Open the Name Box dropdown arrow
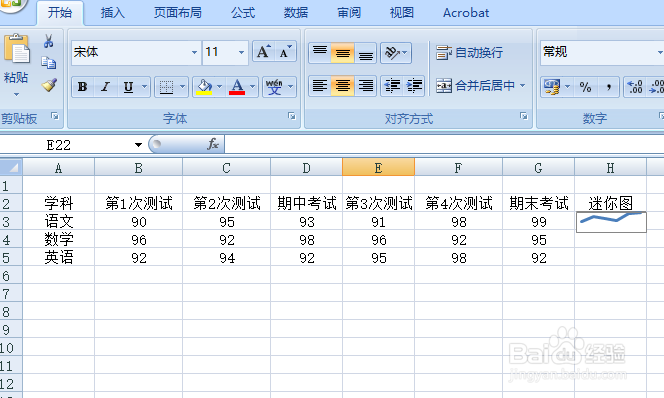 click(x=138, y=145)
